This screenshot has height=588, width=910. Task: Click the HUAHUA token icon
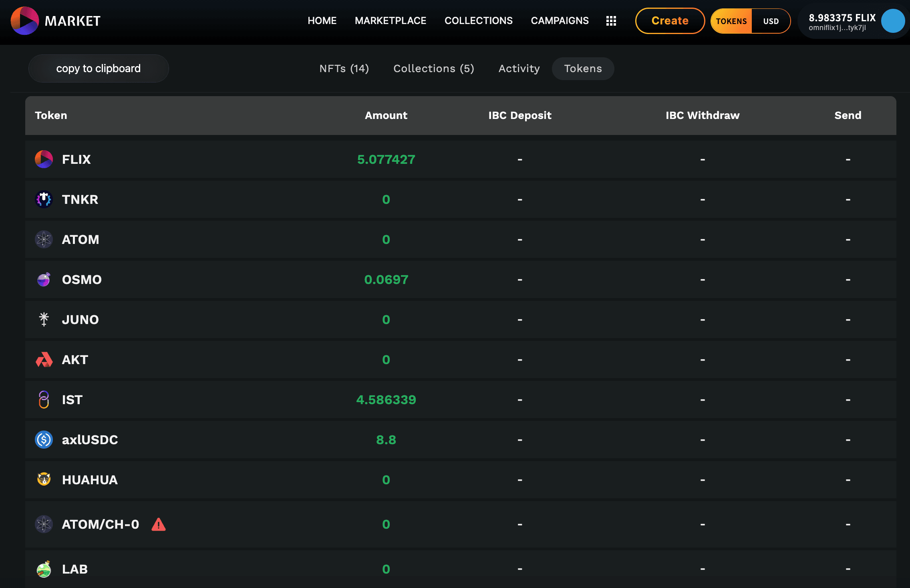[43, 479]
